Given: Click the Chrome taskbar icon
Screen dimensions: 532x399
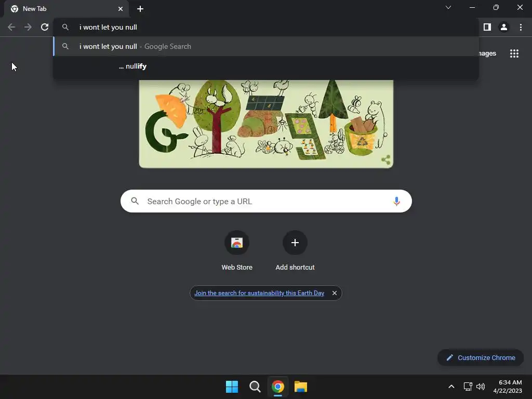Looking at the screenshot, I should pos(278,387).
